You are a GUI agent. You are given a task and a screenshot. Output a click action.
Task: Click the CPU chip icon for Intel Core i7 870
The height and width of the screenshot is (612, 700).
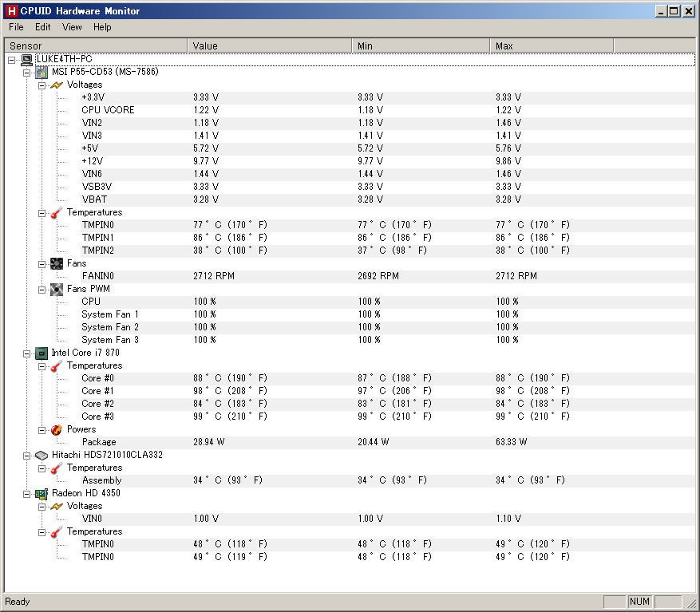42,353
